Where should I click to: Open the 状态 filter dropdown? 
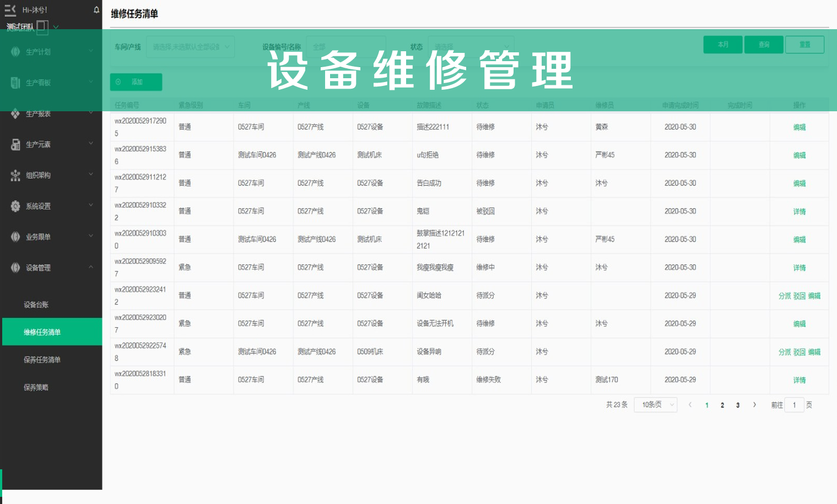pos(471,47)
